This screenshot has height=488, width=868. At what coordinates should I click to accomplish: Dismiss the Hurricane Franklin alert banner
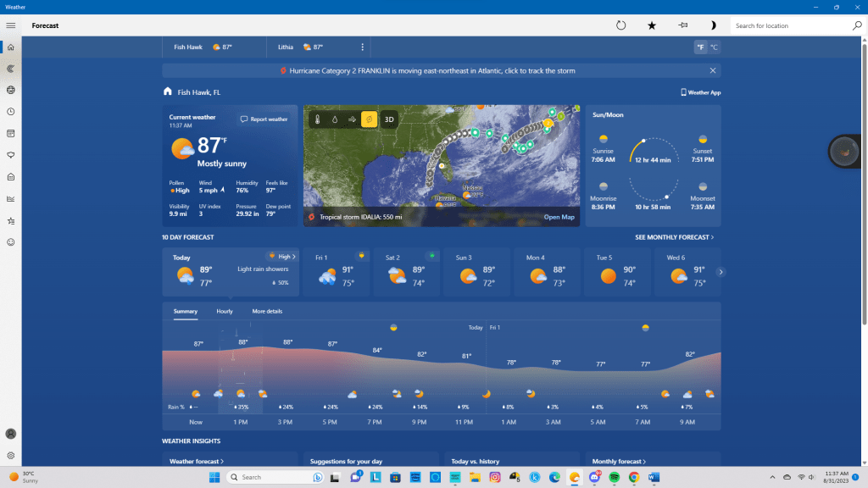point(713,70)
